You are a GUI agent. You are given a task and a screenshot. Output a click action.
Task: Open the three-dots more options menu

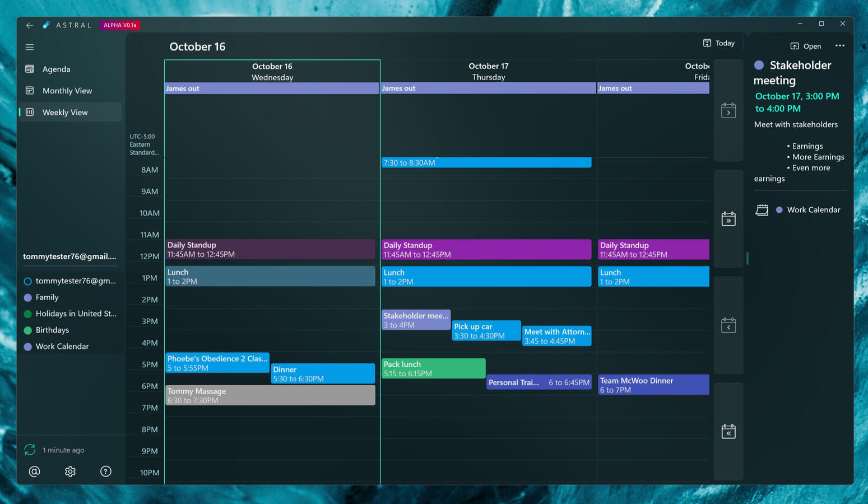(839, 46)
